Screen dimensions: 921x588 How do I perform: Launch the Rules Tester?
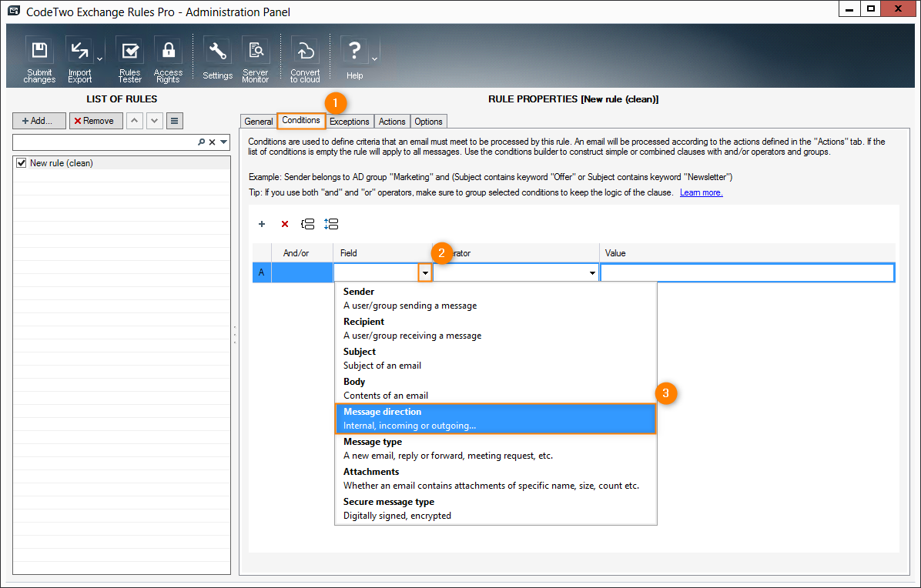coord(130,60)
